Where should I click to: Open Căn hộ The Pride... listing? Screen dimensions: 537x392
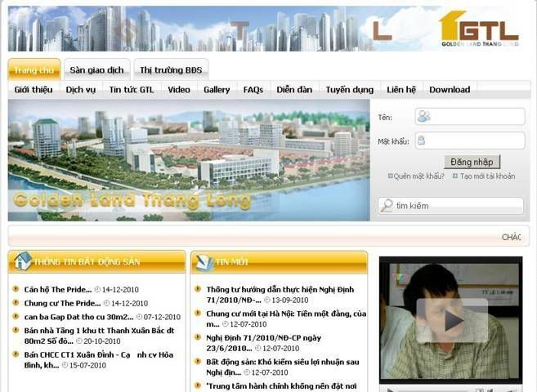[x=58, y=289]
